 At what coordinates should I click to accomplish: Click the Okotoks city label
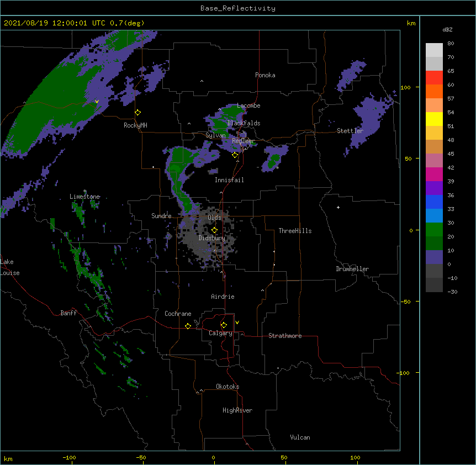[228, 387]
